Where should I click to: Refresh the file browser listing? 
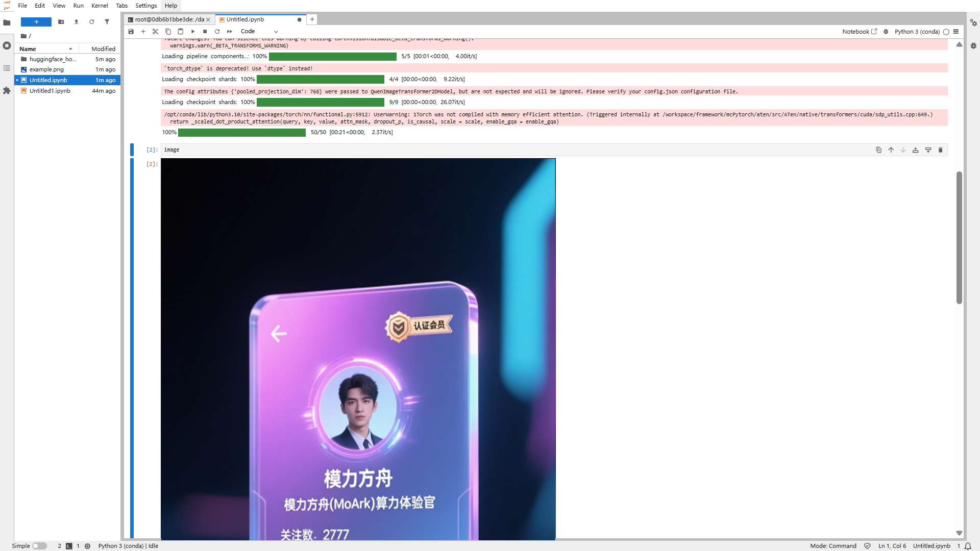[92, 22]
